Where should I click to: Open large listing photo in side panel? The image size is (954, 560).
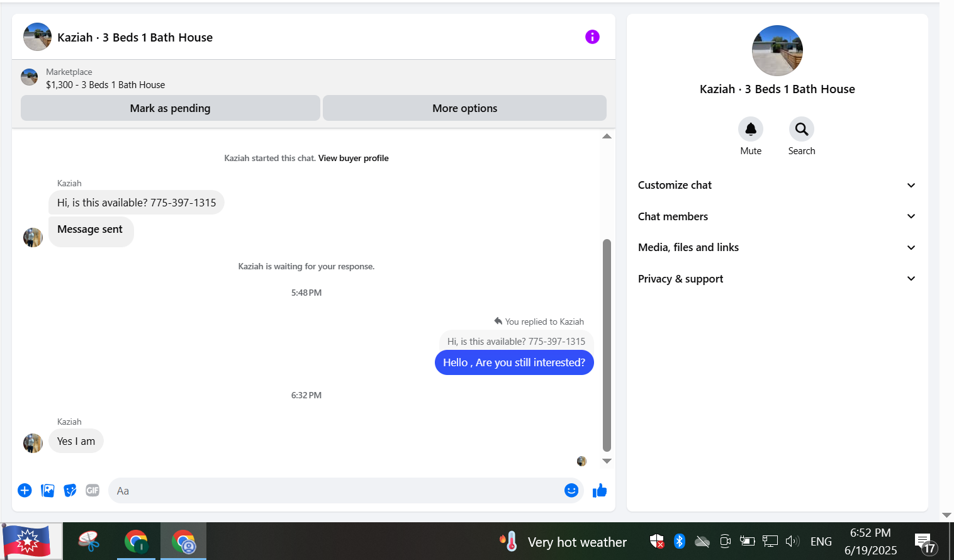777,51
